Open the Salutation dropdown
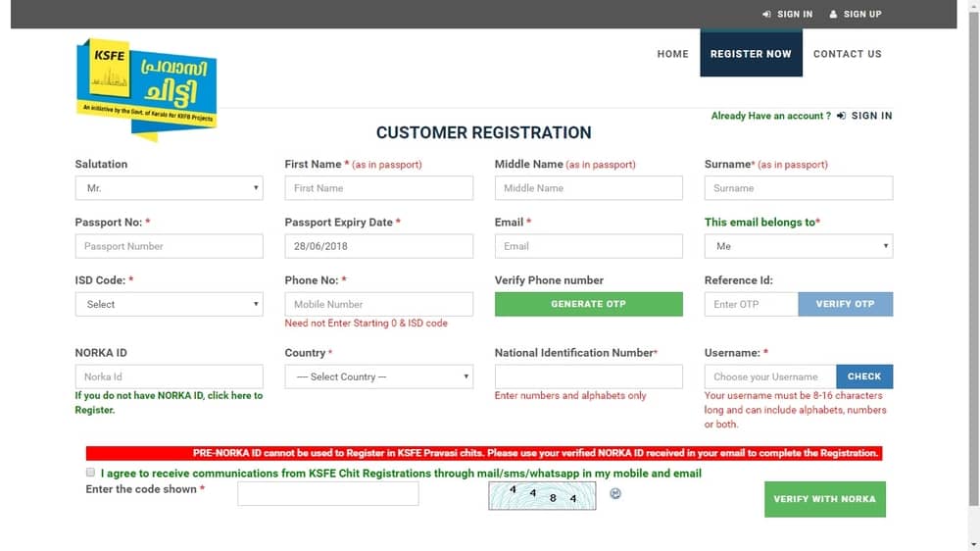This screenshot has width=980, height=551. tap(169, 188)
